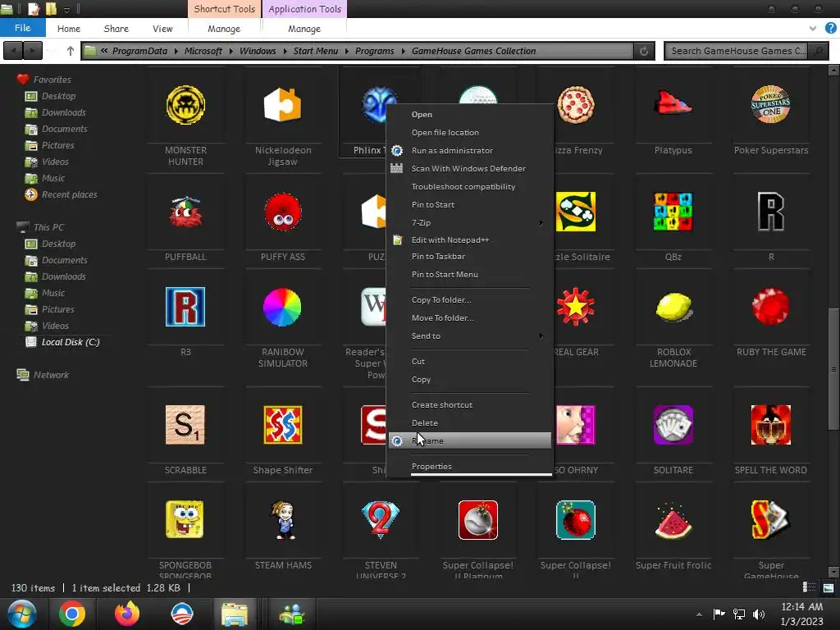Image resolution: width=840 pixels, height=630 pixels.
Task: Open Google Chrome from the taskbar
Action: click(x=72, y=614)
